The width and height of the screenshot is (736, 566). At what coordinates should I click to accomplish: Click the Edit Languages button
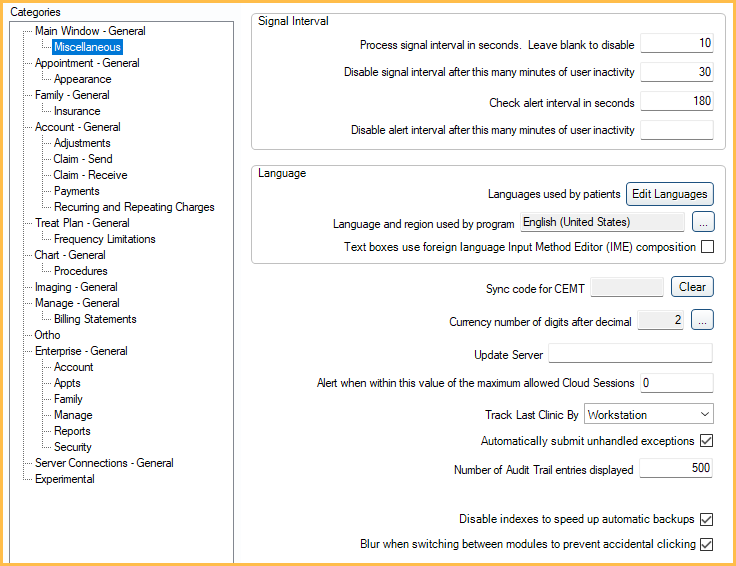(x=669, y=194)
